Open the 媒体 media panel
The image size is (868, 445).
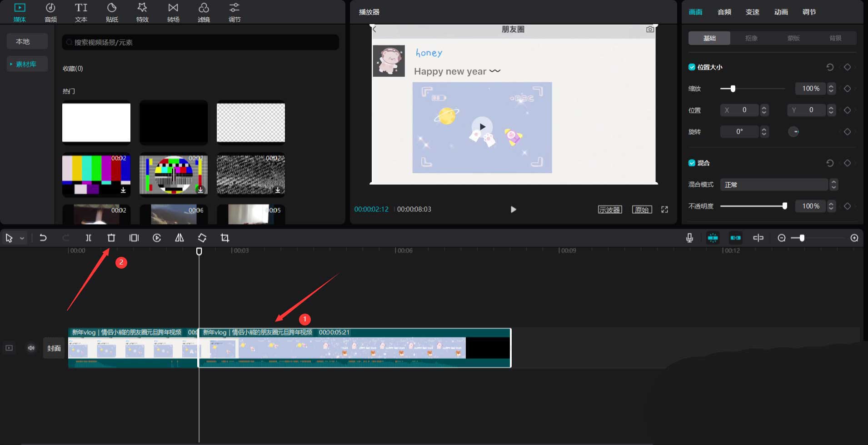point(20,12)
